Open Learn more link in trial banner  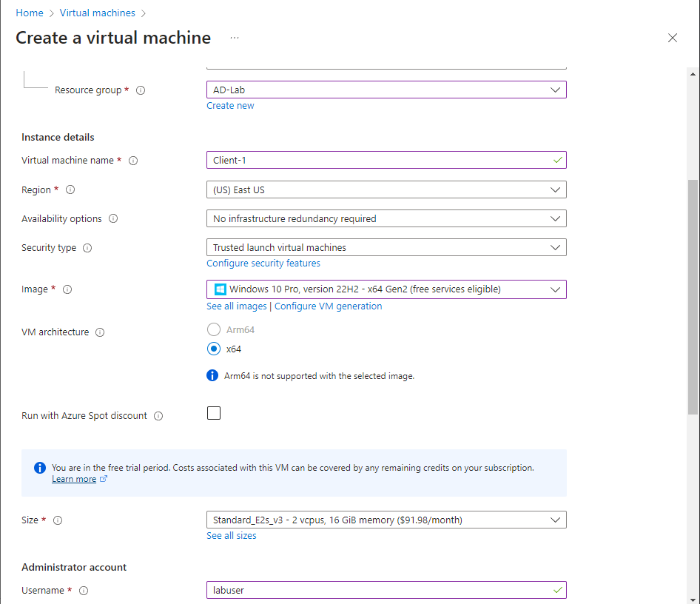74,479
